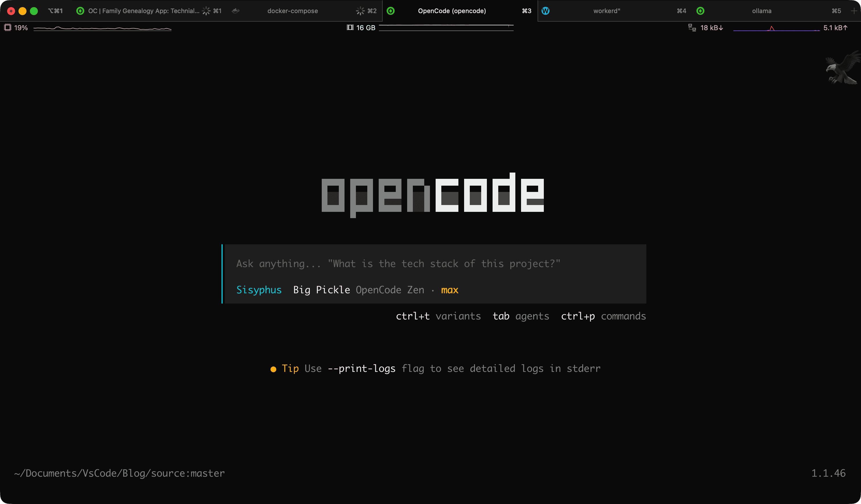Select the OpenCode (opencode) tab
This screenshot has width=861, height=504.
point(452,11)
